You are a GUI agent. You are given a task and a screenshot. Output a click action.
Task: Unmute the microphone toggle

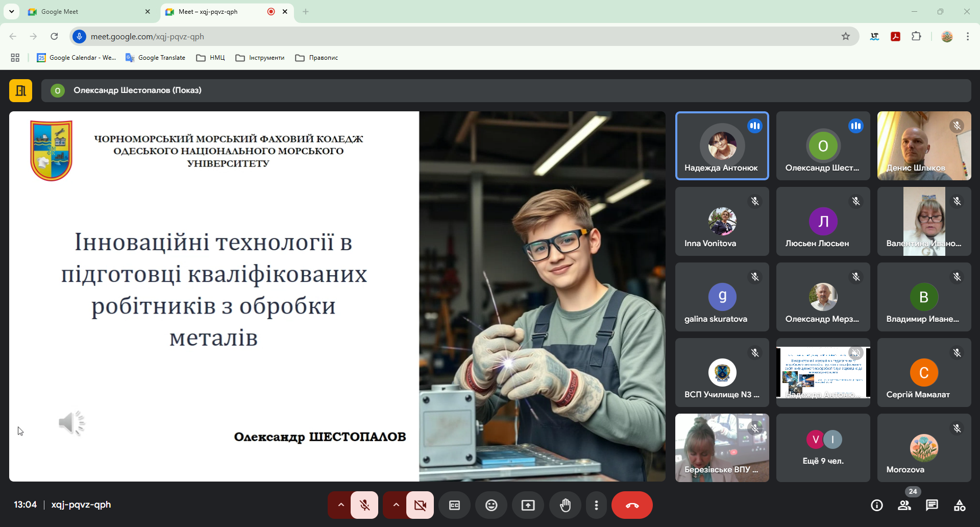364,505
